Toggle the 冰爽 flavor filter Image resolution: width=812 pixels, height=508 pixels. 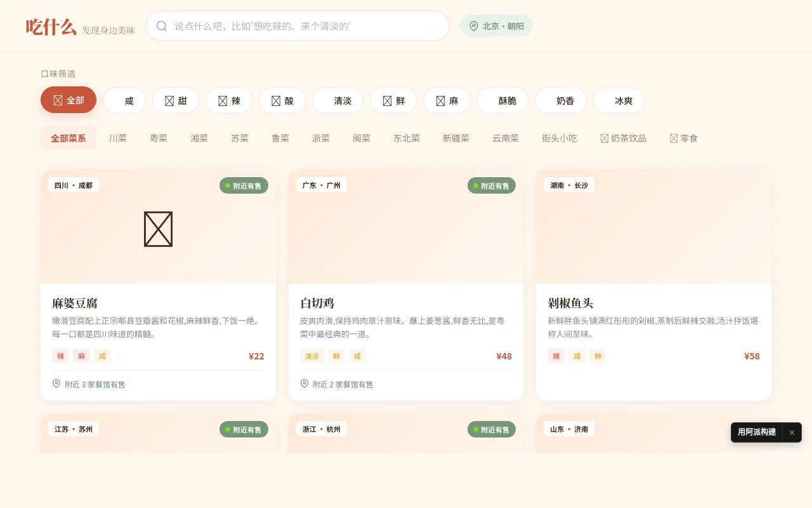point(619,100)
